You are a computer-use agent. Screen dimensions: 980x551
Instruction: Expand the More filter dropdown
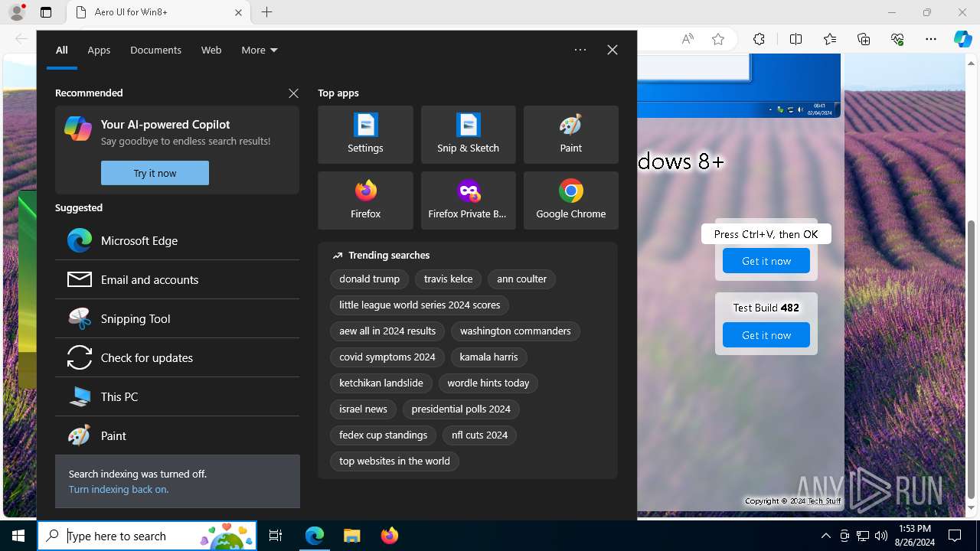[x=260, y=50]
